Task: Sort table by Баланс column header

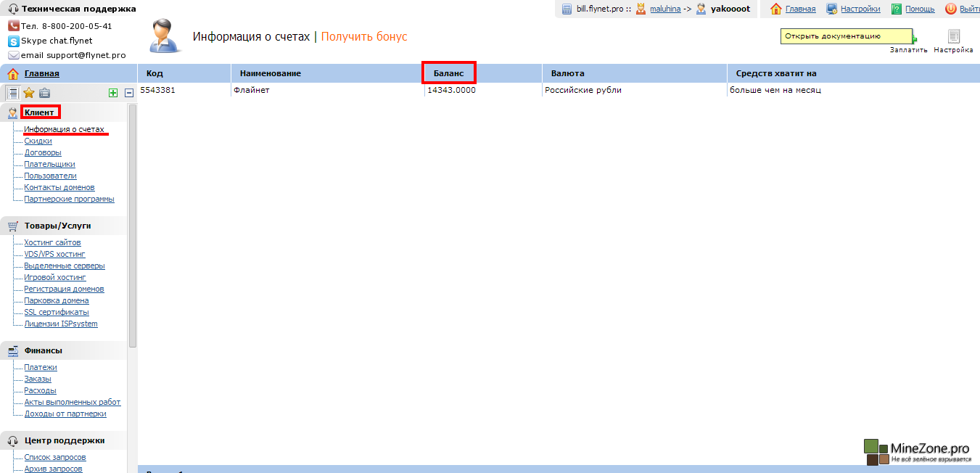Action: (x=448, y=73)
